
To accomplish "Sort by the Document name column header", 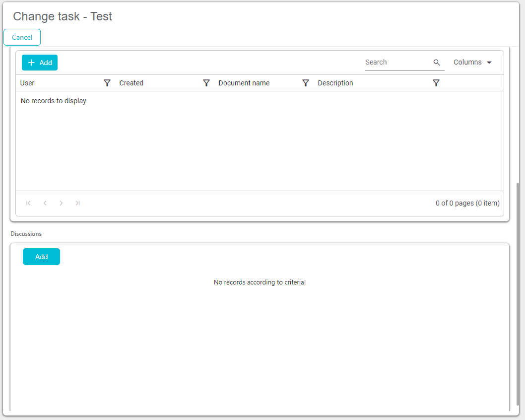I will [244, 83].
